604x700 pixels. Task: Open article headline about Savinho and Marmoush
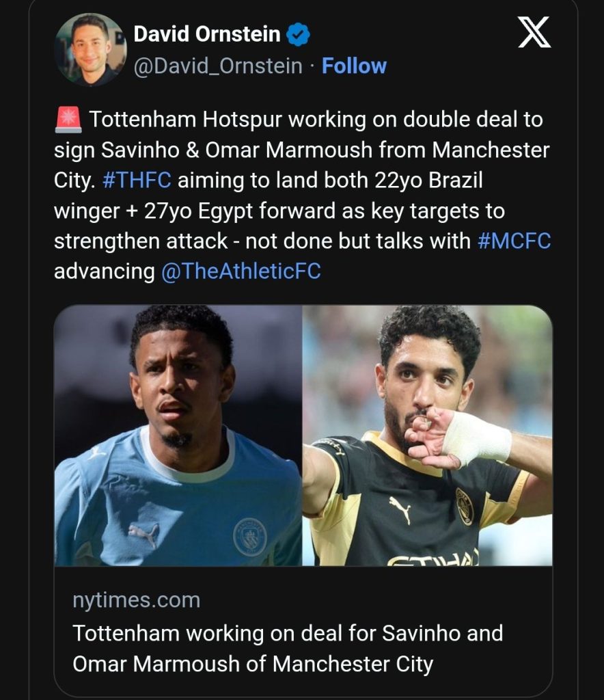point(288,648)
